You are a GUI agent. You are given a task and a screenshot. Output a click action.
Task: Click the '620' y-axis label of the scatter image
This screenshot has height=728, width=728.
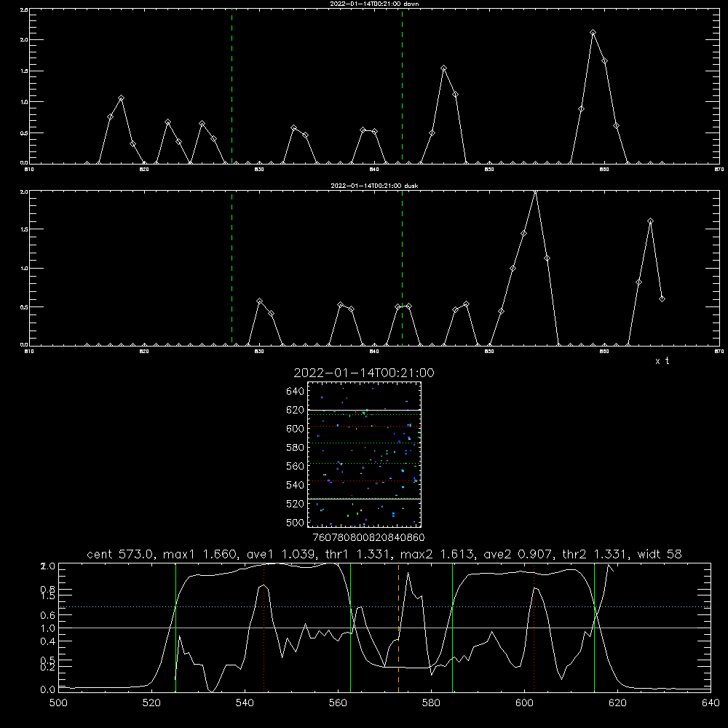click(295, 410)
